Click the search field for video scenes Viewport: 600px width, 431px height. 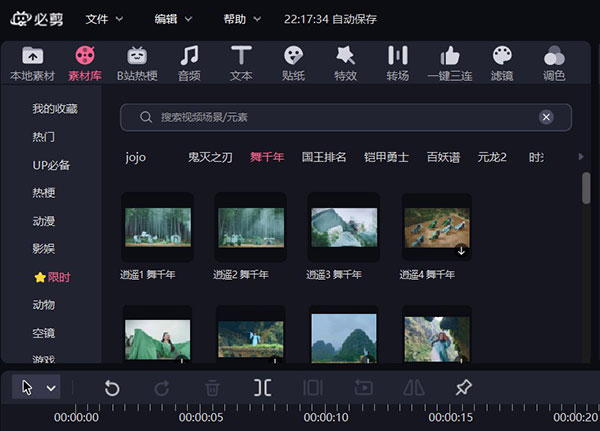tap(340, 117)
